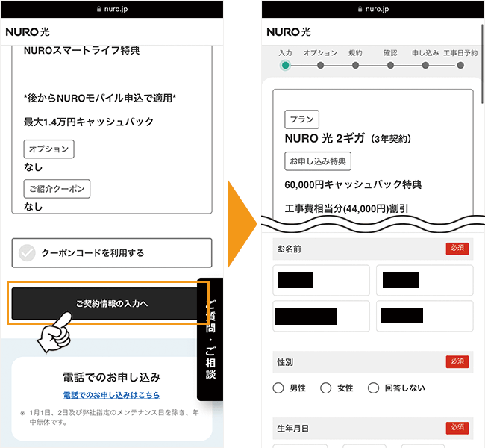
Task: Click the オプション step indicator dot
Action: [x=320, y=65]
